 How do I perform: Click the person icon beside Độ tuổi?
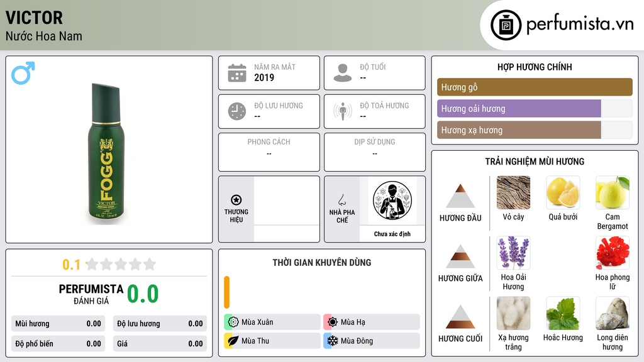[343, 73]
